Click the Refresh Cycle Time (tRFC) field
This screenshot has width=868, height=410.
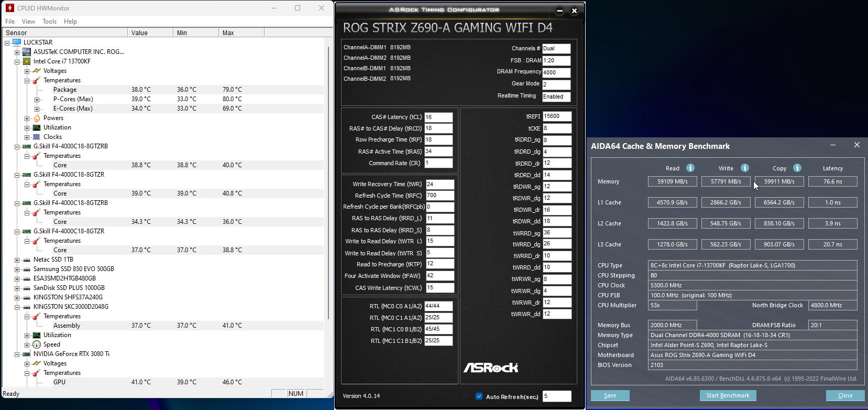(440, 196)
